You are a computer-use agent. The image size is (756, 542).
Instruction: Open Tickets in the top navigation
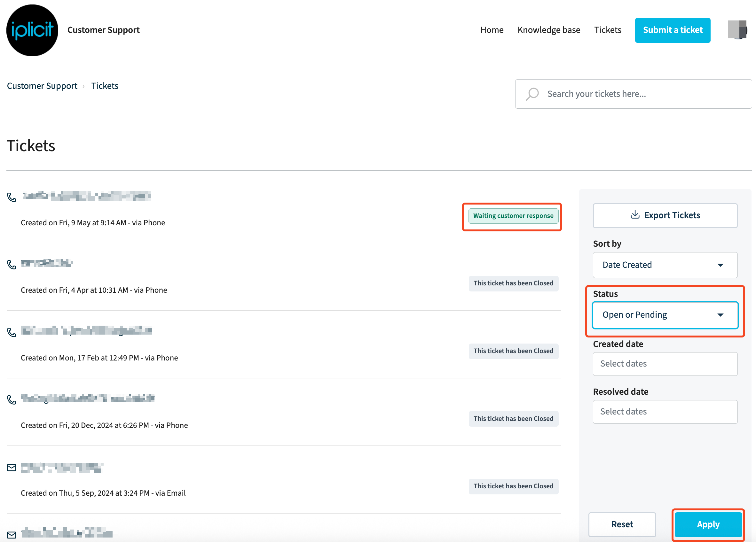(x=607, y=30)
